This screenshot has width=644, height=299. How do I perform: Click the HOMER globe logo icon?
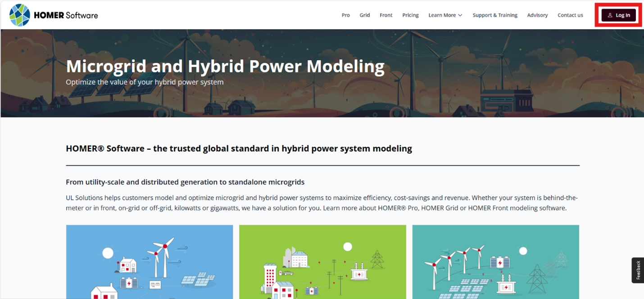click(20, 15)
